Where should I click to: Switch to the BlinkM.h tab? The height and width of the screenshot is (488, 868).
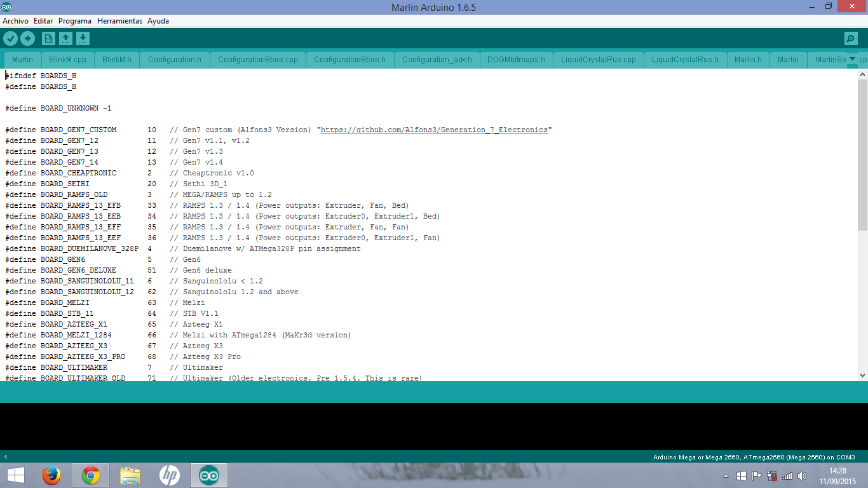(x=117, y=60)
